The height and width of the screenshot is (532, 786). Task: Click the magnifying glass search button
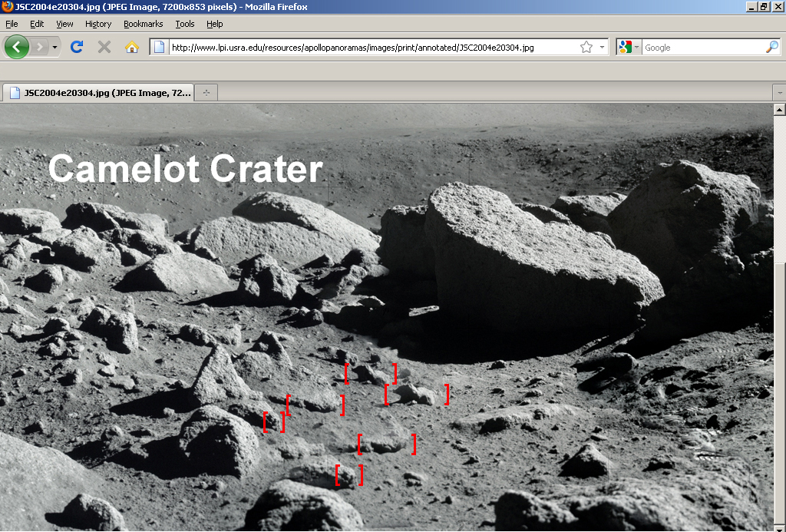772,47
